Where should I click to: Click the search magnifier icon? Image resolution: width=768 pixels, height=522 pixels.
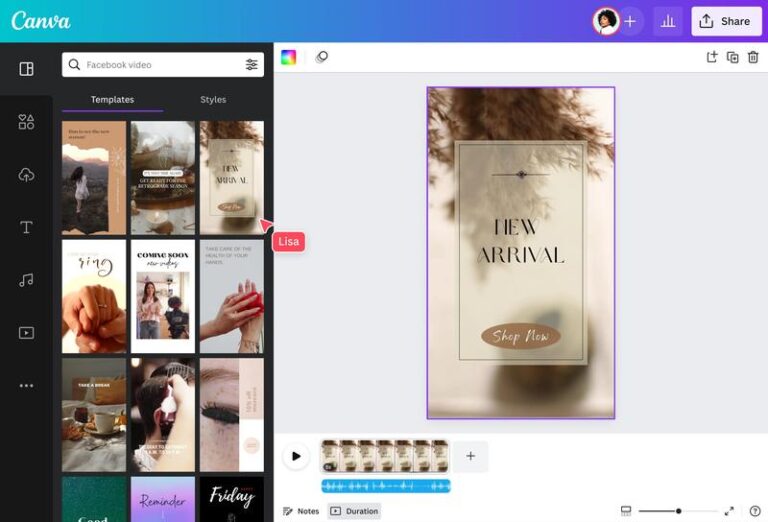pos(74,65)
